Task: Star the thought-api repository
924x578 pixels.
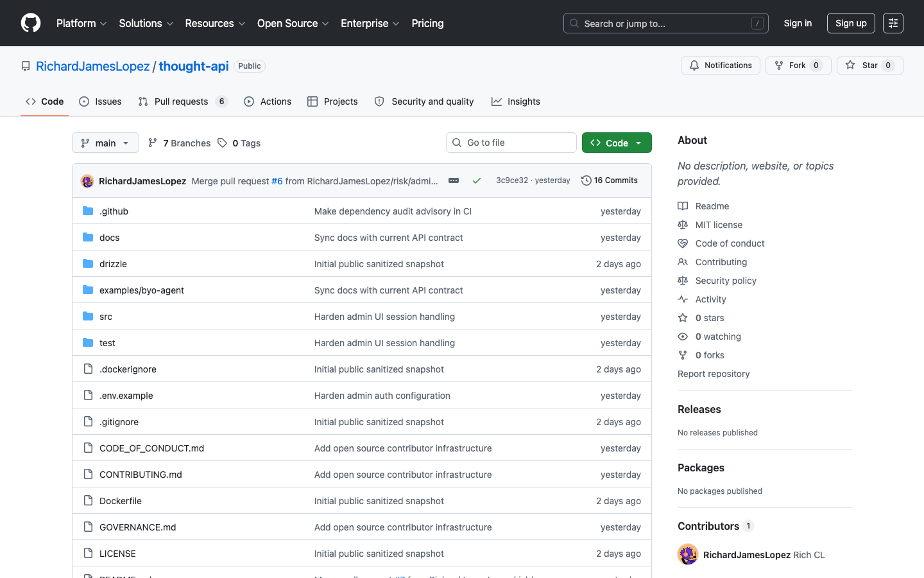Action: [869, 66]
